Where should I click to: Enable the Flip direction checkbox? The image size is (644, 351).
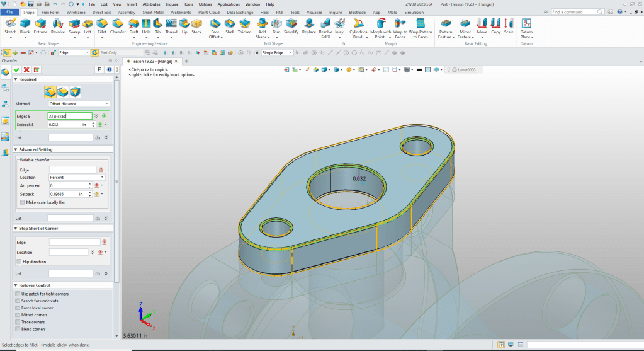19,262
